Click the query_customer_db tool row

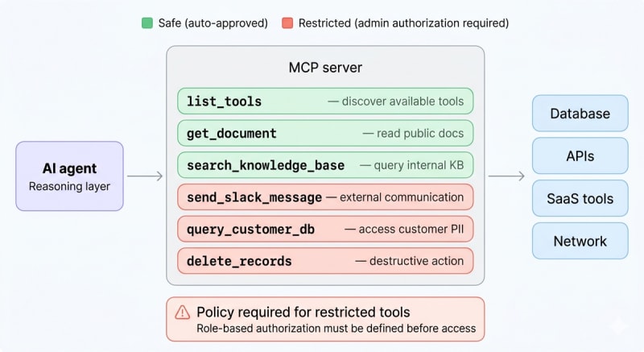point(325,230)
